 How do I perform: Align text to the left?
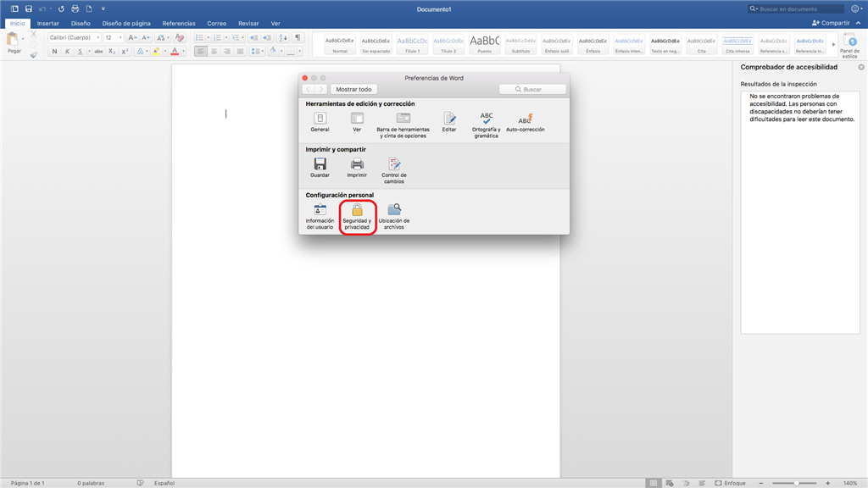click(201, 52)
